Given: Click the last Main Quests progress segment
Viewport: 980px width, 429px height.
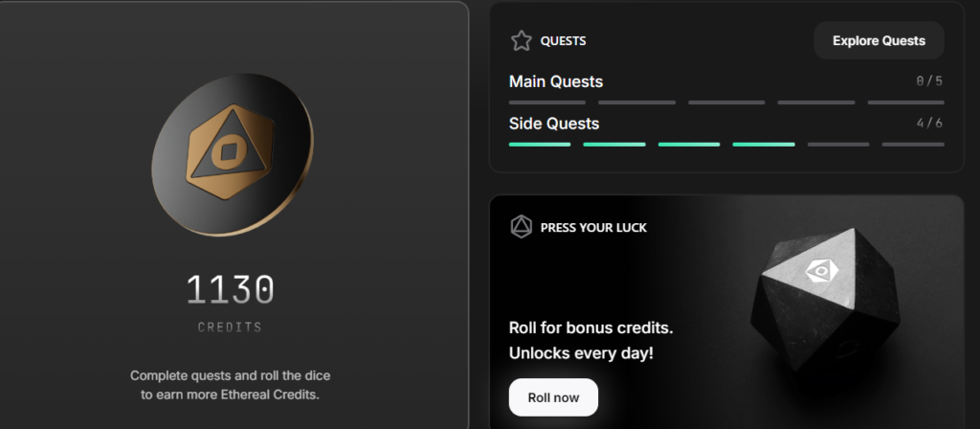Looking at the screenshot, I should pyautogui.click(x=905, y=102).
